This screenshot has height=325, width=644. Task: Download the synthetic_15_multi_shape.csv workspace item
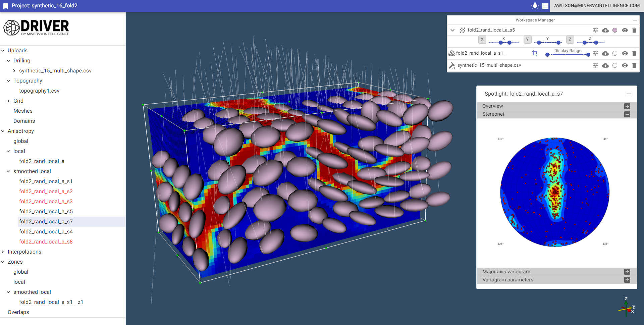[x=605, y=65]
